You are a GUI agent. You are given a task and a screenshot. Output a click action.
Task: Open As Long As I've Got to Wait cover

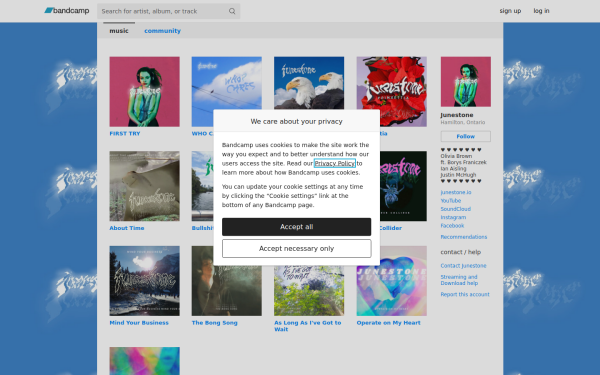point(309,291)
